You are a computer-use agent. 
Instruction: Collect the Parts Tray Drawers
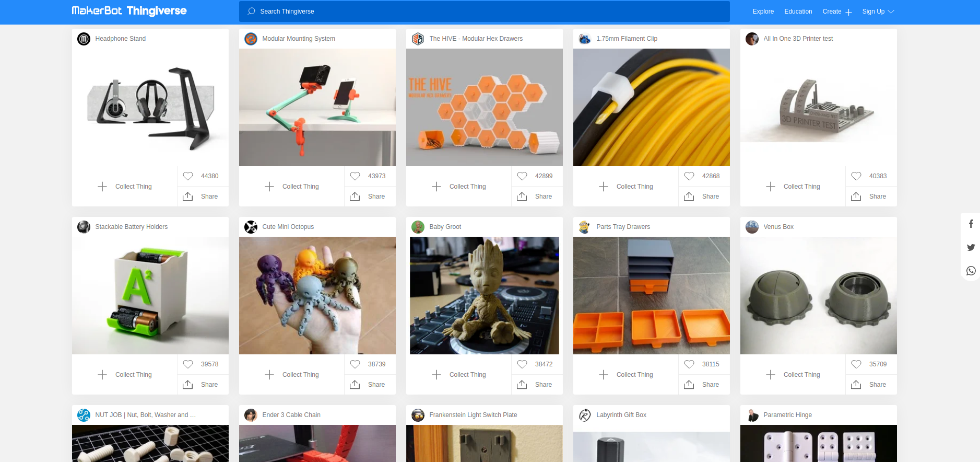coord(625,375)
